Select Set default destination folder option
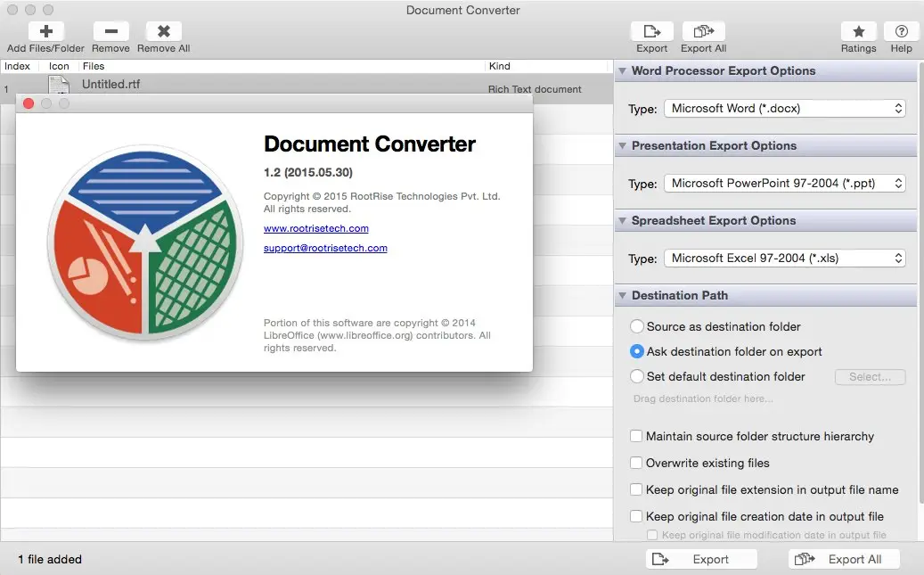This screenshot has height=575, width=924. [x=636, y=376]
